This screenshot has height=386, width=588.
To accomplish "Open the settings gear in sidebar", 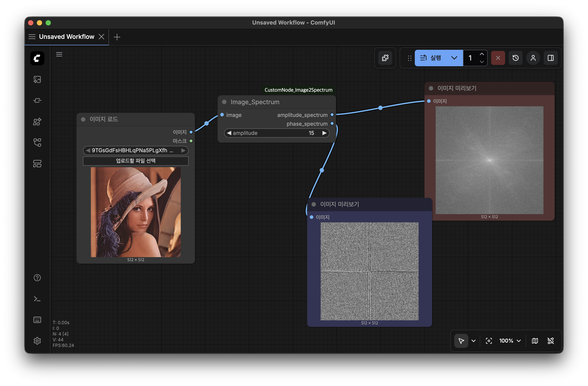I will tap(37, 341).
